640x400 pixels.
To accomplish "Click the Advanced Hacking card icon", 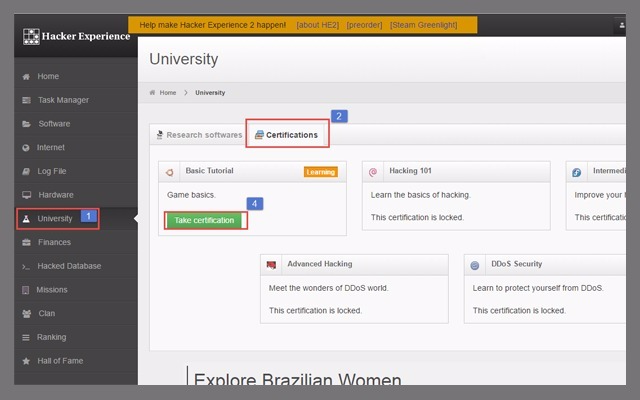I will point(271,266).
